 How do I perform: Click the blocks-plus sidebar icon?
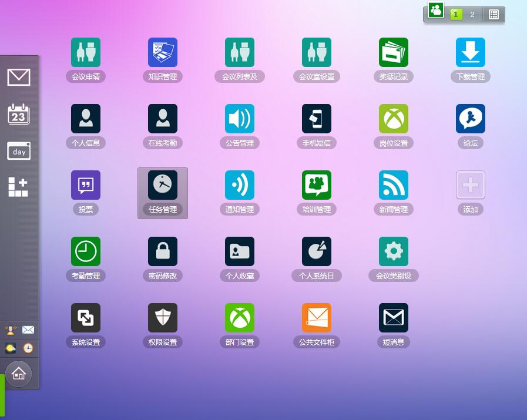click(x=18, y=187)
